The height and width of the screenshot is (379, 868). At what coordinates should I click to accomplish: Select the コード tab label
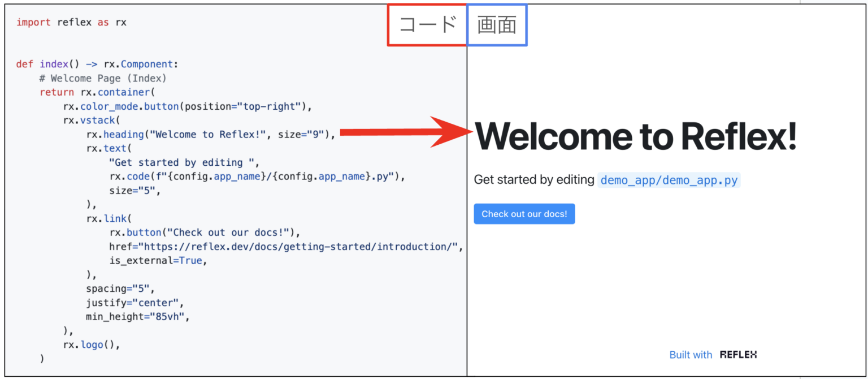(x=427, y=24)
